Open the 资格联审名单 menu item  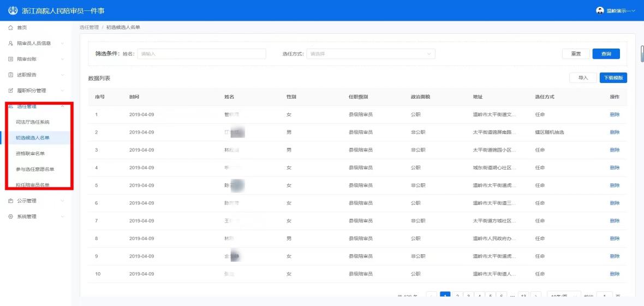coord(31,153)
